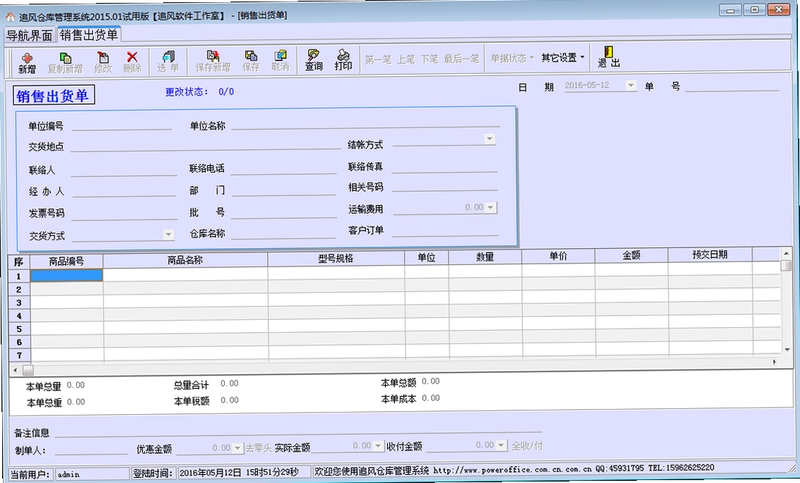Click the 复制新增 copy-new icon
Viewport: 800px width, 483px height.
(65, 62)
